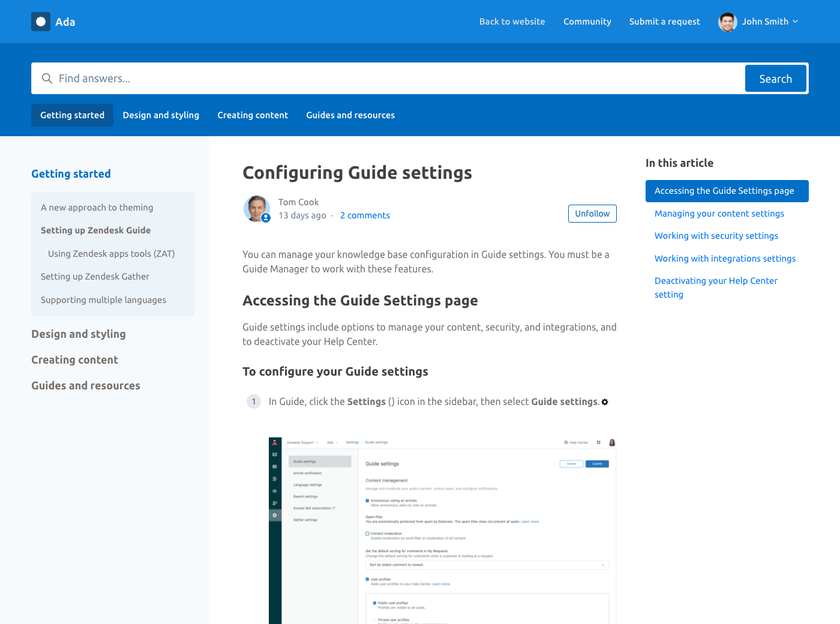840x624 pixels.
Task: Click Tom Cook's author avatar
Action: (257, 209)
